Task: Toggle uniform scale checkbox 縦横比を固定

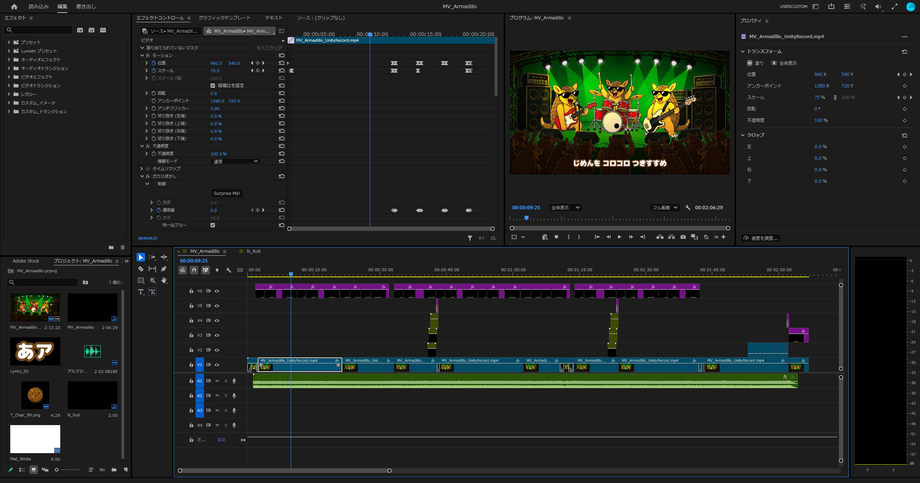Action: tap(212, 86)
